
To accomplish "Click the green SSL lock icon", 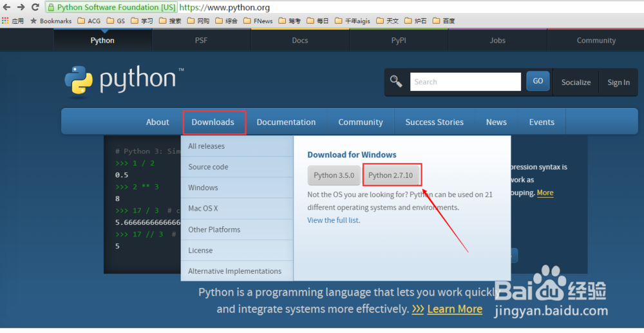I will [x=50, y=7].
